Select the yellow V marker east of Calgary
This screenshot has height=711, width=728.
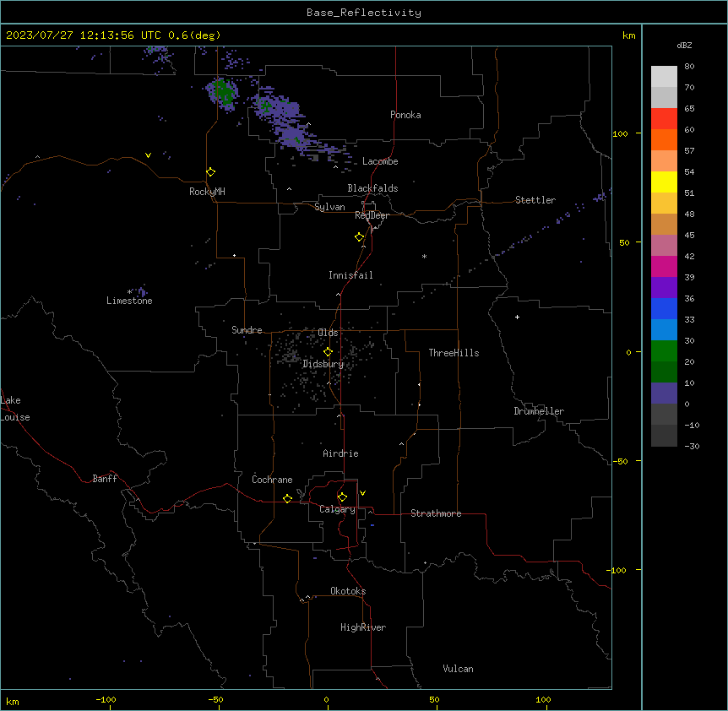pos(362,493)
